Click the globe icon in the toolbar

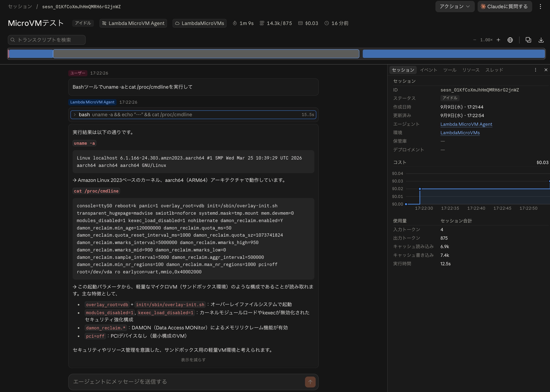510,40
